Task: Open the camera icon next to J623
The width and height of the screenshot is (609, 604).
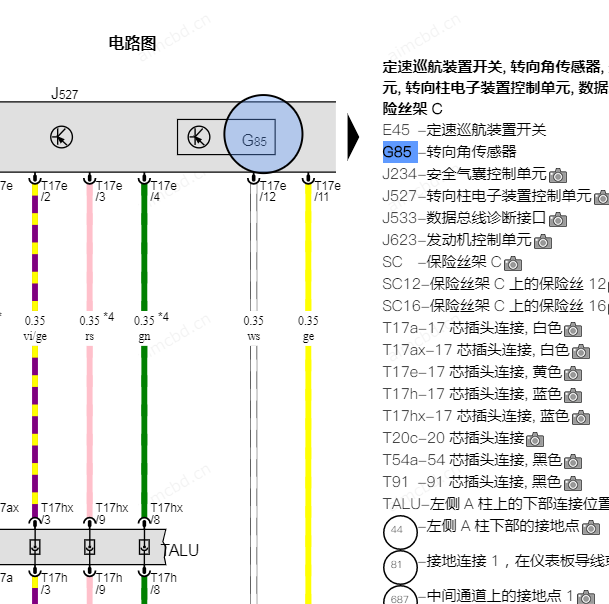Action: click(543, 242)
